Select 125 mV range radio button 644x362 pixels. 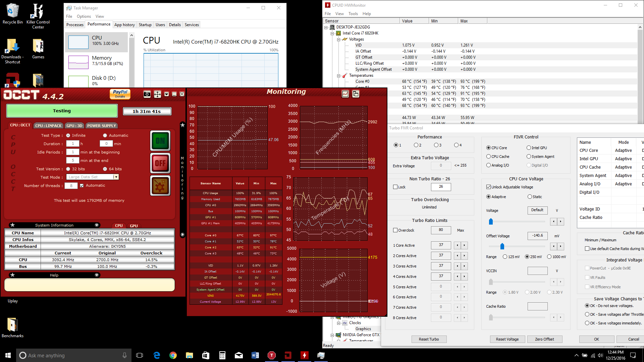coord(505,257)
